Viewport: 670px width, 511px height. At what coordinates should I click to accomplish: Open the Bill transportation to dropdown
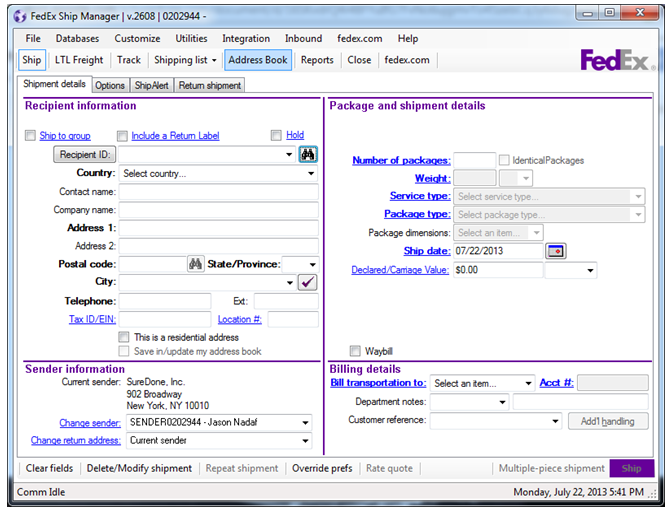coord(483,383)
